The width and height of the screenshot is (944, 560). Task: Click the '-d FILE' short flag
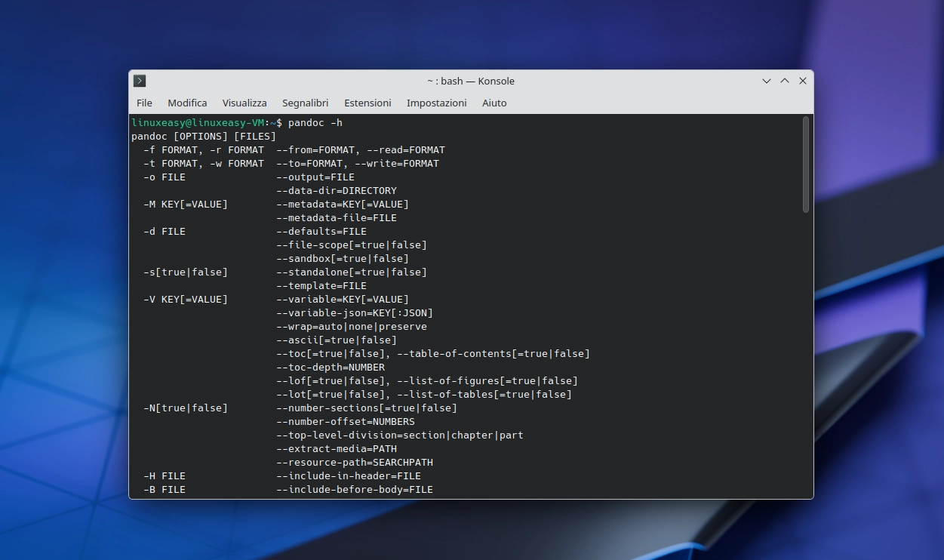[x=165, y=231]
